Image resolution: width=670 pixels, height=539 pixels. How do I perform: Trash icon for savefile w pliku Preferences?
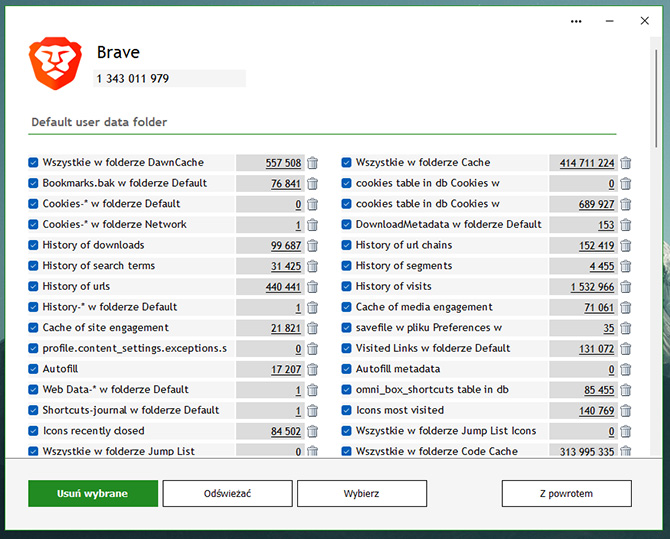pos(626,328)
